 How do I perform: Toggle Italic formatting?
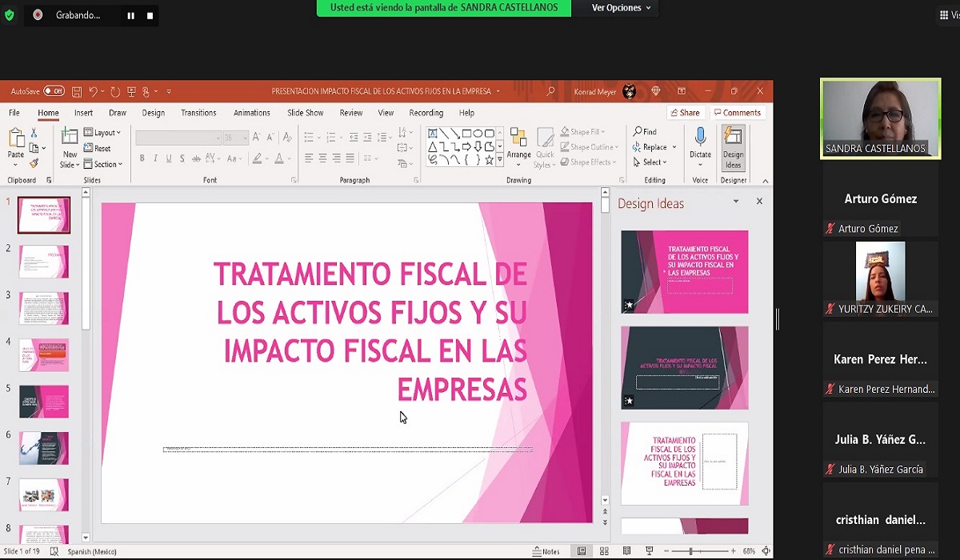tap(155, 158)
